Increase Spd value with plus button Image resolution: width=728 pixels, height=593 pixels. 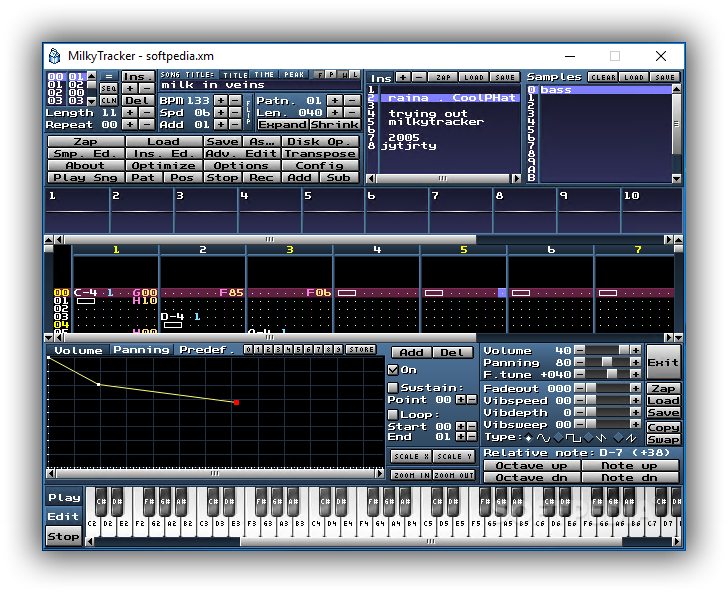221,112
